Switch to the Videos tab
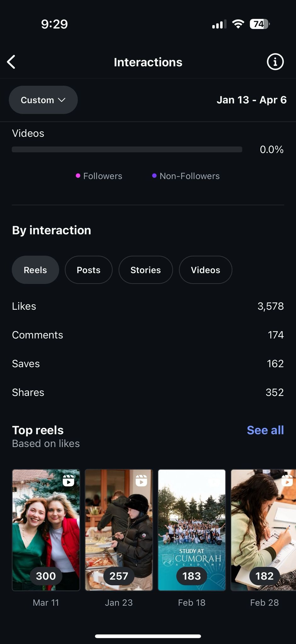296x644 pixels. pos(205,270)
